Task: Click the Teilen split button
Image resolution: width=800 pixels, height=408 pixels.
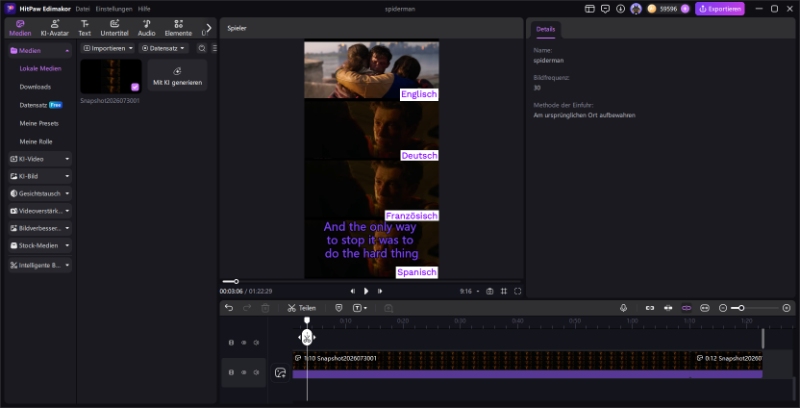Action: 302,308
